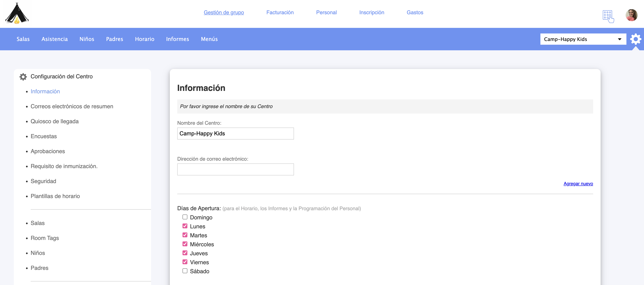Image resolution: width=644 pixels, height=285 pixels.
Task: Click the Agregar nuevo link
Action: coord(578,184)
